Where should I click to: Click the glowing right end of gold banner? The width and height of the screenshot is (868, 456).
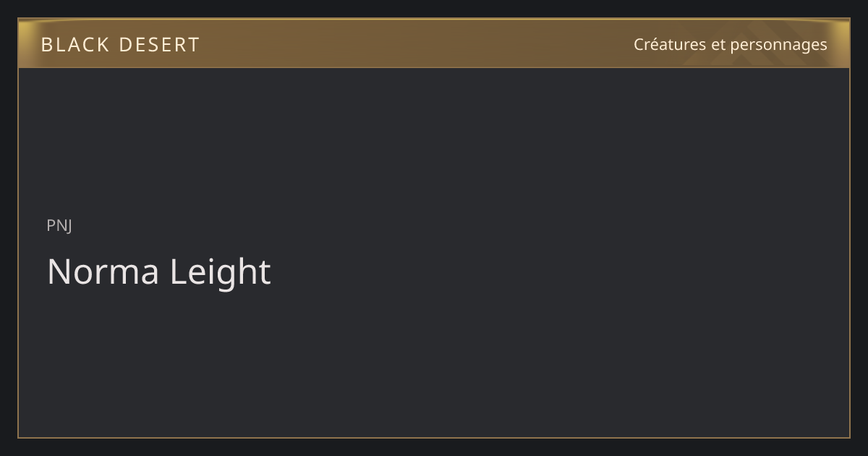[x=841, y=43]
